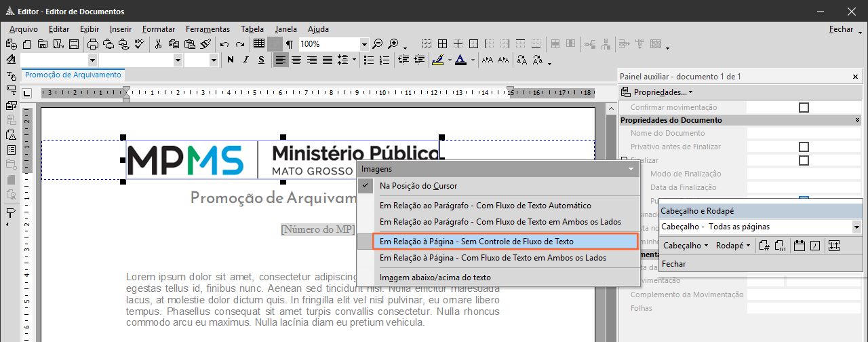868x342 pixels.
Task: Click the paste clipboard icon
Action: (189, 44)
